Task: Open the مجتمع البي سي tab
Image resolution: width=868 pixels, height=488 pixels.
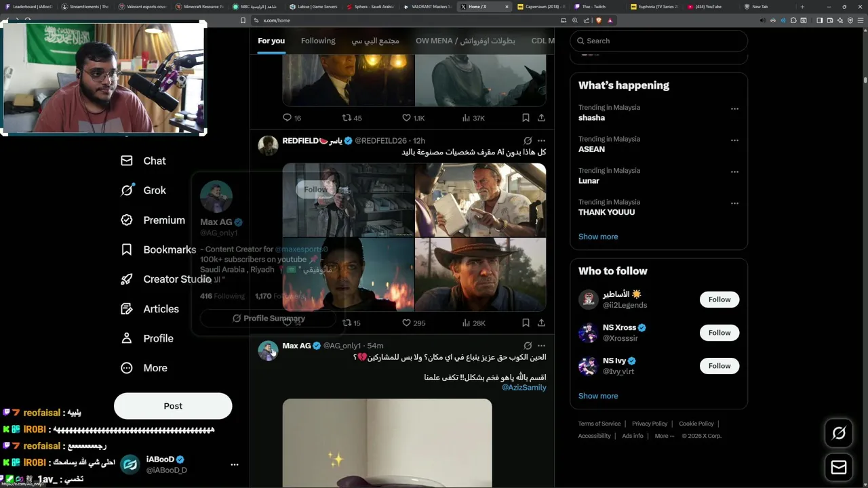Action: click(375, 41)
